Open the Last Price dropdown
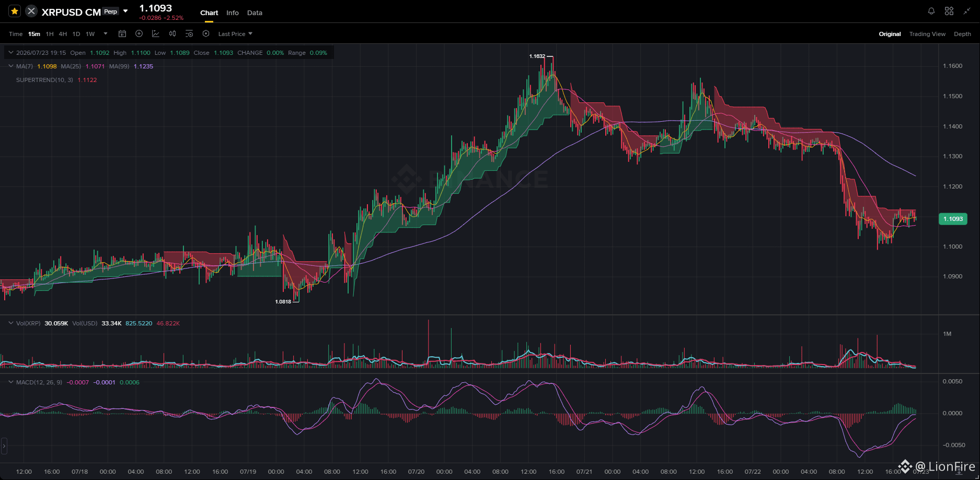 point(235,34)
